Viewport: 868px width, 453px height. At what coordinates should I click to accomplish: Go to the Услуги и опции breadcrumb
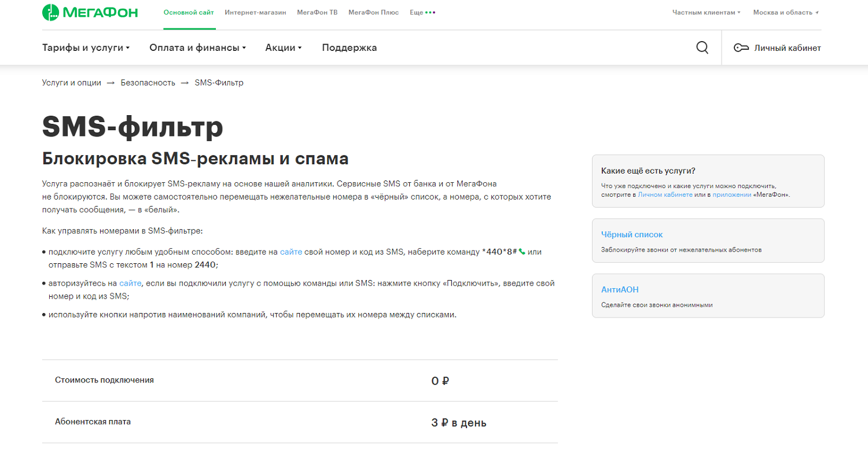(x=72, y=83)
